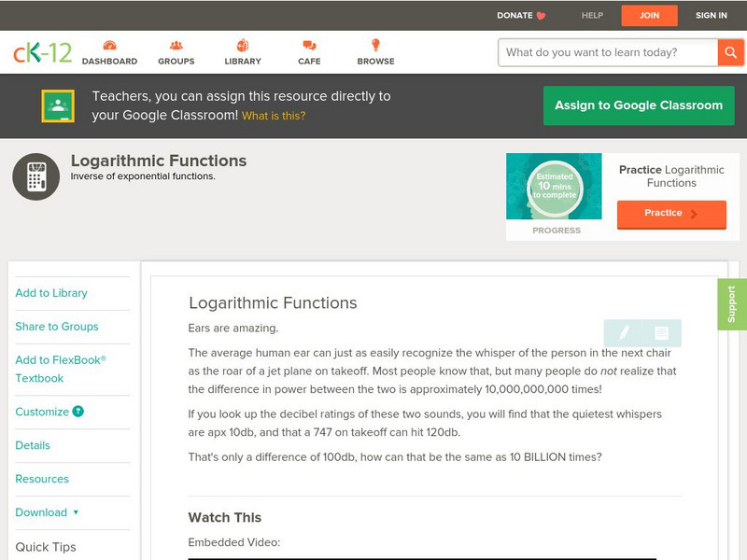
Task: Click the orange search magnifier button
Action: click(x=730, y=52)
